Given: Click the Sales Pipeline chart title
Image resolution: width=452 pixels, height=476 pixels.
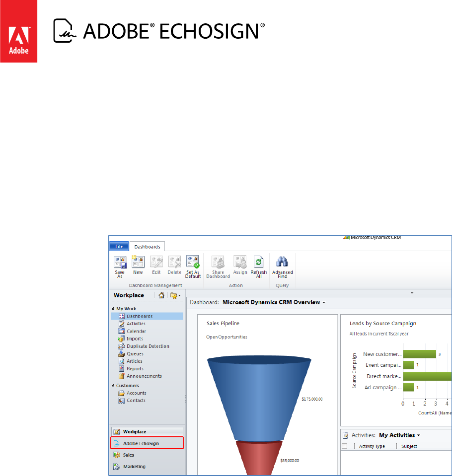Looking at the screenshot, I should pyautogui.click(x=223, y=323).
